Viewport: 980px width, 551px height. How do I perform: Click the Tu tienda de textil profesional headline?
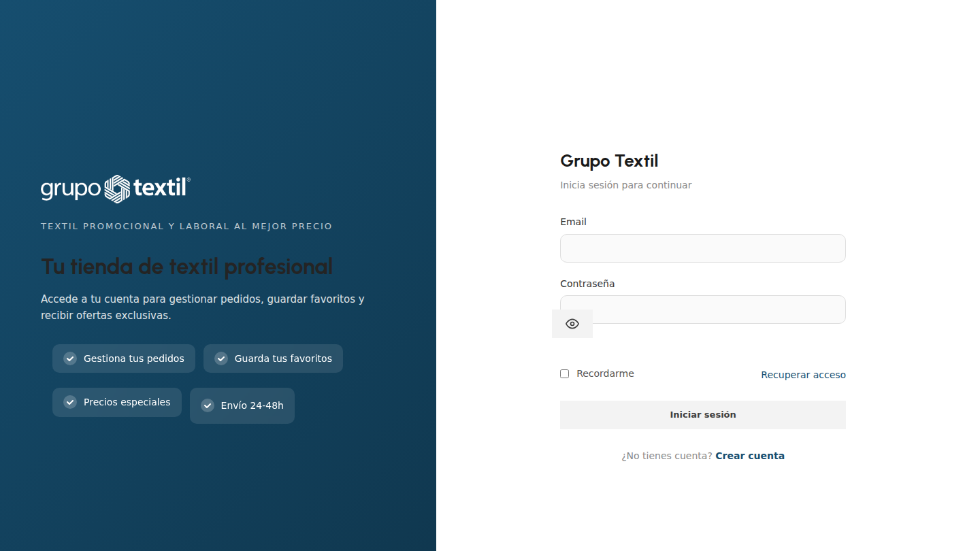[x=186, y=267]
